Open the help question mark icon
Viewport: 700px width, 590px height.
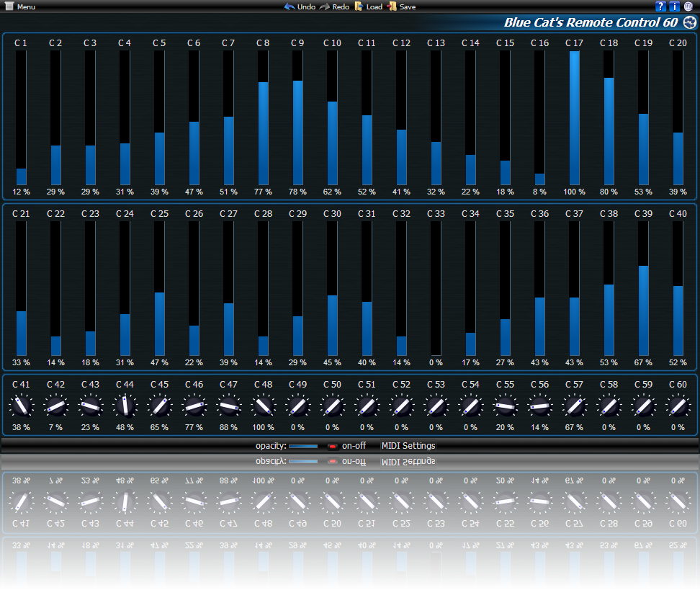660,6
